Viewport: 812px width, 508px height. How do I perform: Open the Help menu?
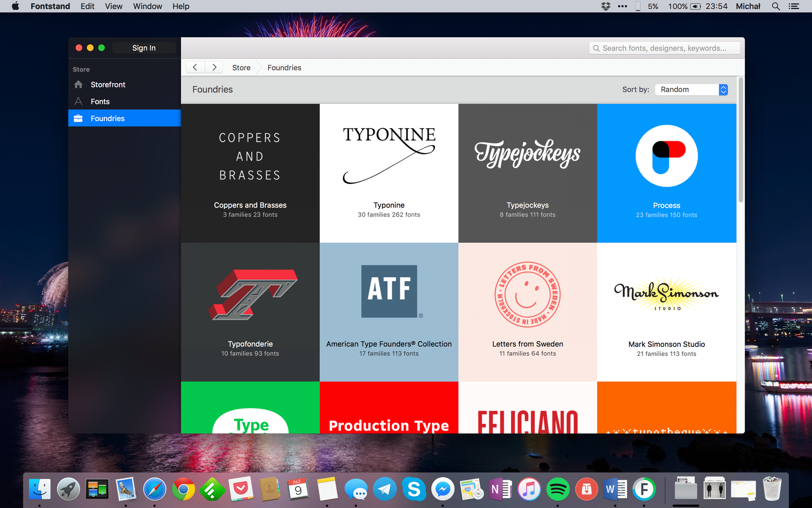tap(181, 6)
